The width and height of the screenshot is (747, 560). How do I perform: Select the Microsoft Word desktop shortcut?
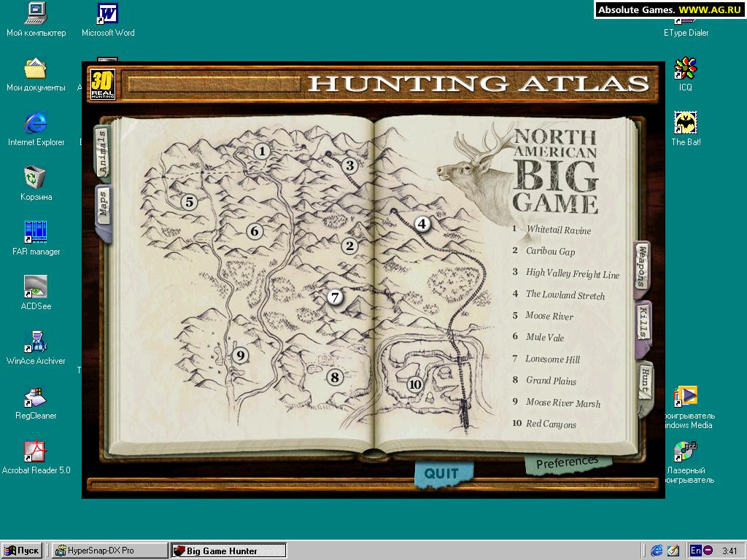click(x=108, y=20)
